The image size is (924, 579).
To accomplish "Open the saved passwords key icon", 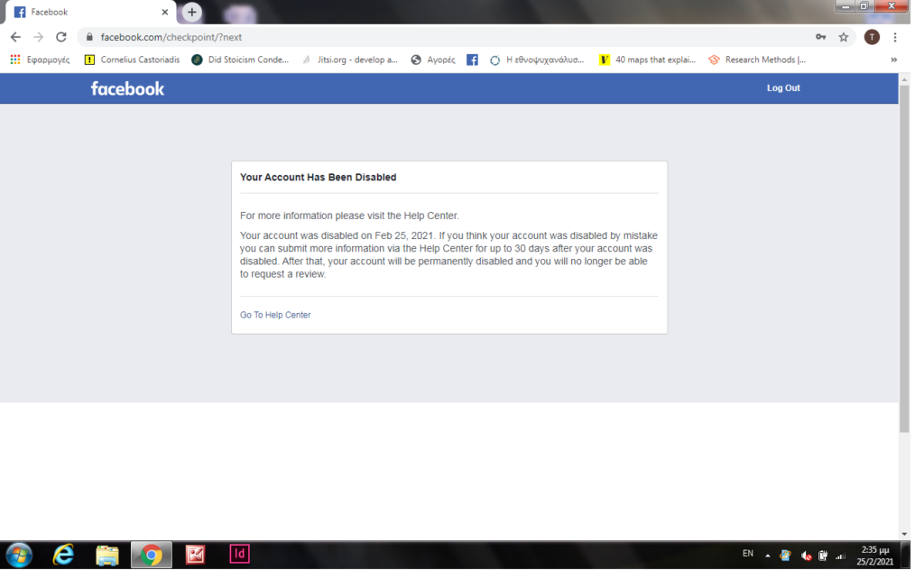I will [820, 37].
